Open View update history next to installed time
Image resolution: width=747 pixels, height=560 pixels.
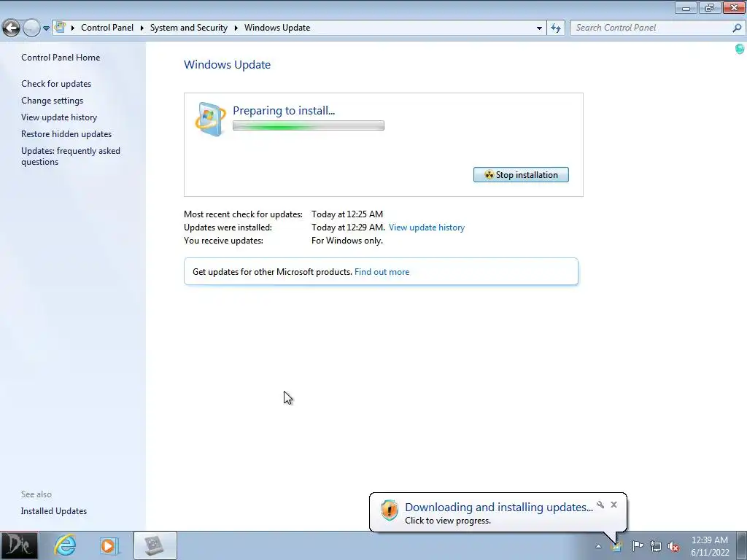coord(426,227)
